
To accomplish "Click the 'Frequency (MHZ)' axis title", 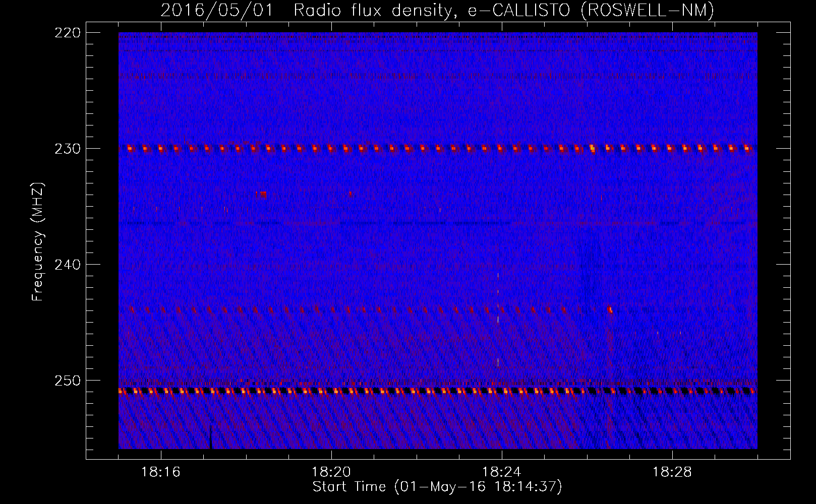I will tap(38, 241).
